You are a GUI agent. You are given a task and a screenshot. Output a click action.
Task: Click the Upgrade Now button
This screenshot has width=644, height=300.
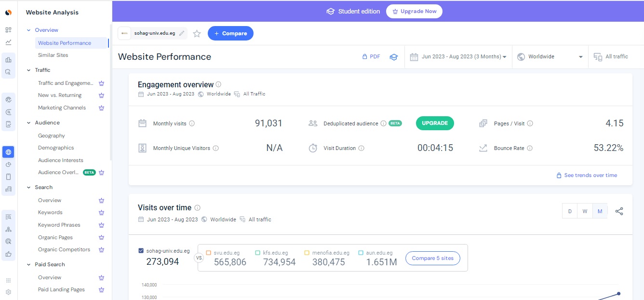point(414,12)
